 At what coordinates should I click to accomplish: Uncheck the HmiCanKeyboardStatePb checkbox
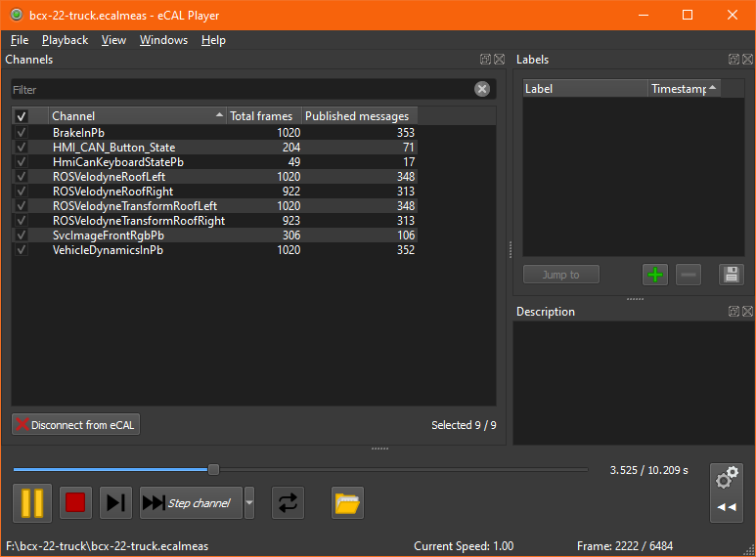tap(22, 161)
